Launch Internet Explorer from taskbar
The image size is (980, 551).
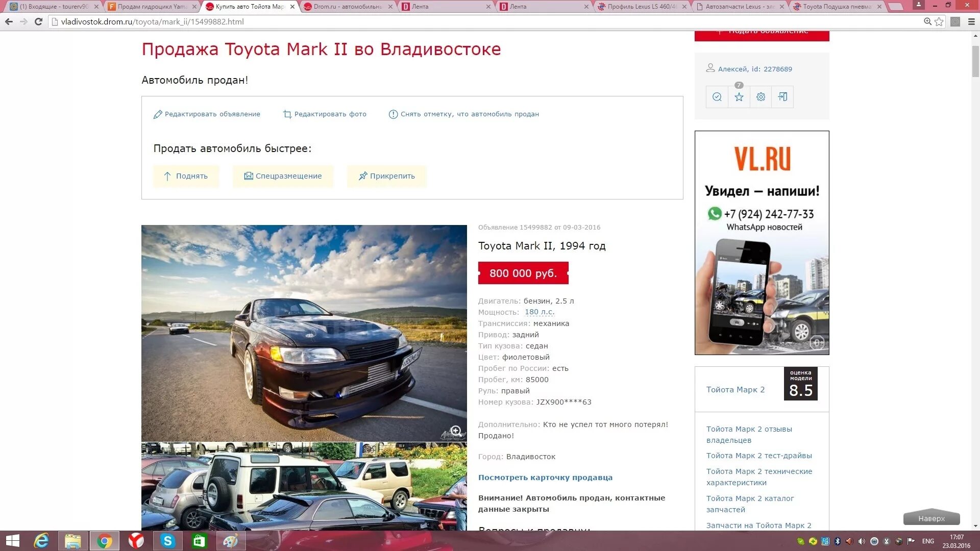click(41, 541)
